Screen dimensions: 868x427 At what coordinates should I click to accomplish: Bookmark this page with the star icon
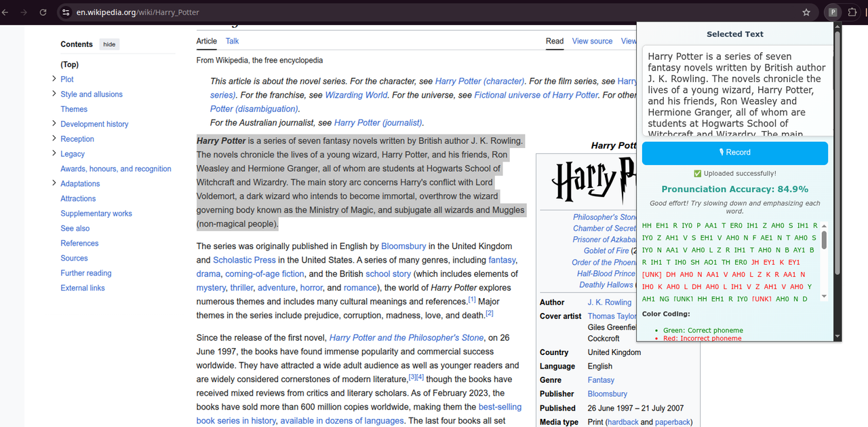pyautogui.click(x=806, y=12)
